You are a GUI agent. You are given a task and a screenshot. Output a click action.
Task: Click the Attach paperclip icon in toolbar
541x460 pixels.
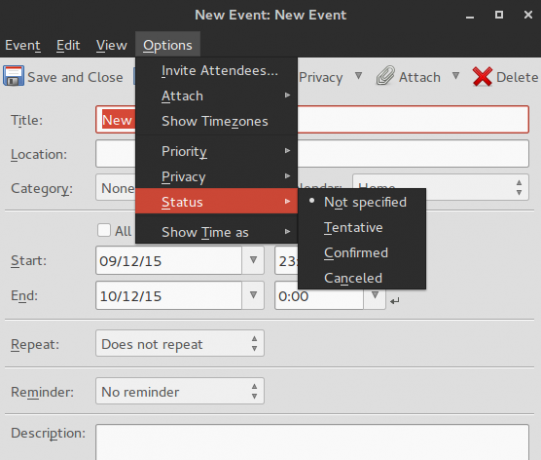385,75
